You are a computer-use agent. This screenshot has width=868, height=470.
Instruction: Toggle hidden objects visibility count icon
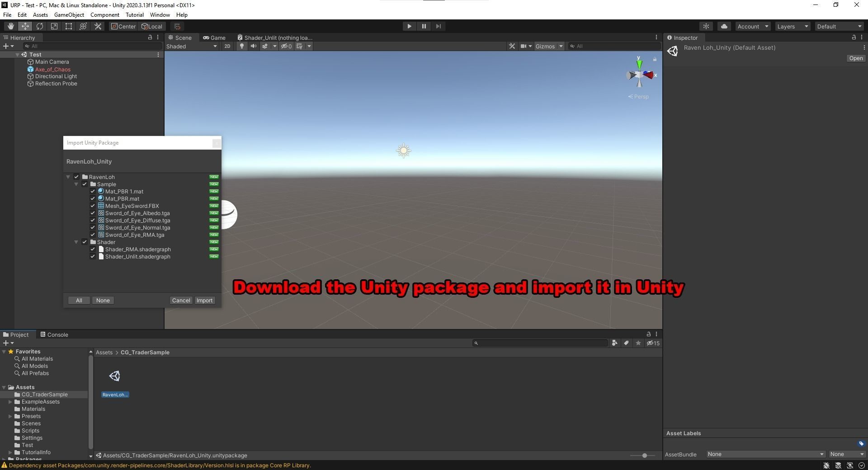pos(287,46)
